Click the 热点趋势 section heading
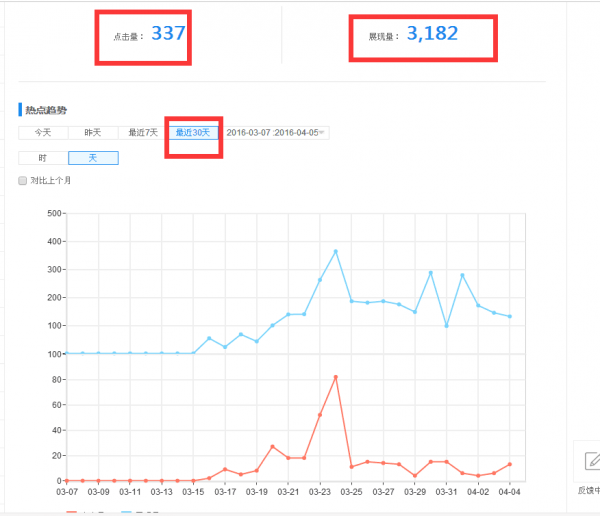Viewport: 600px width, 516px height. [45, 109]
